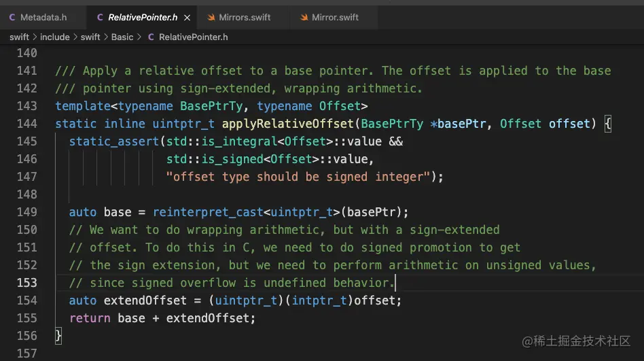
Task: Click line number 156 in the gutter
Action: 26,336
